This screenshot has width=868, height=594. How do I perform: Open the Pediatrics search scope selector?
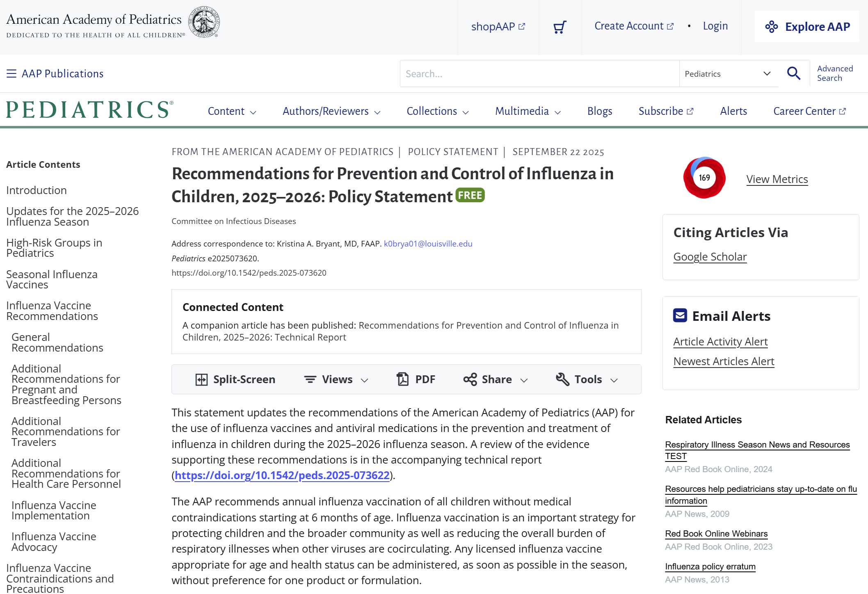pos(728,74)
